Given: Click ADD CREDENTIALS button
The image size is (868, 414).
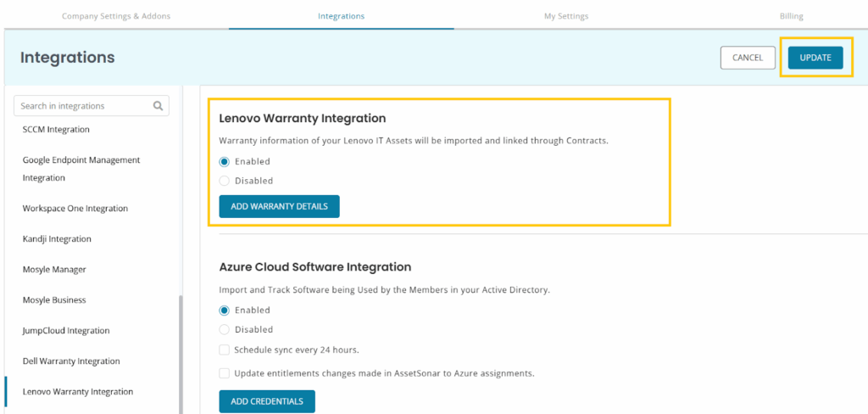Looking at the screenshot, I should (x=267, y=401).
